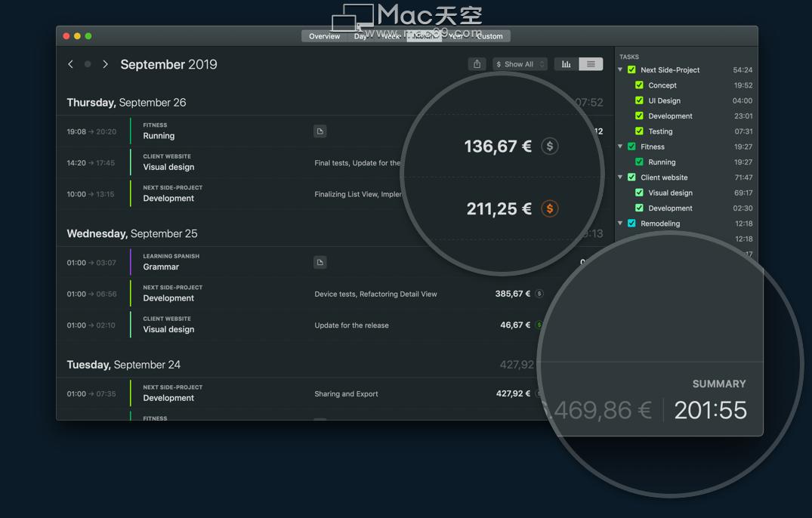Viewport: 812px width, 518px height.
Task: Open the Show All billing filter dropdown
Action: click(x=520, y=64)
